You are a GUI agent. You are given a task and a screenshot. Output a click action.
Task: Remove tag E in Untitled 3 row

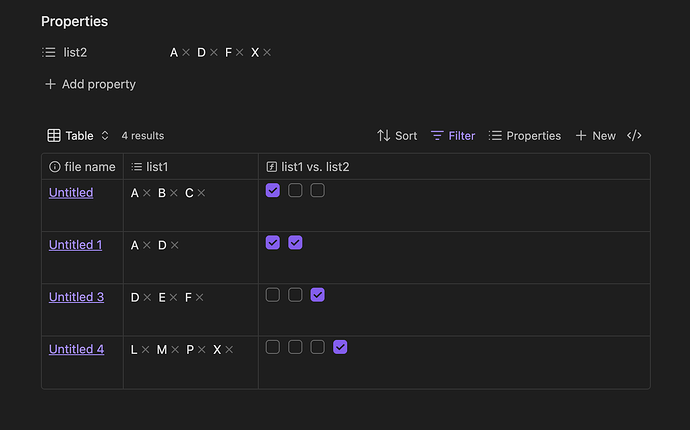pos(173,298)
